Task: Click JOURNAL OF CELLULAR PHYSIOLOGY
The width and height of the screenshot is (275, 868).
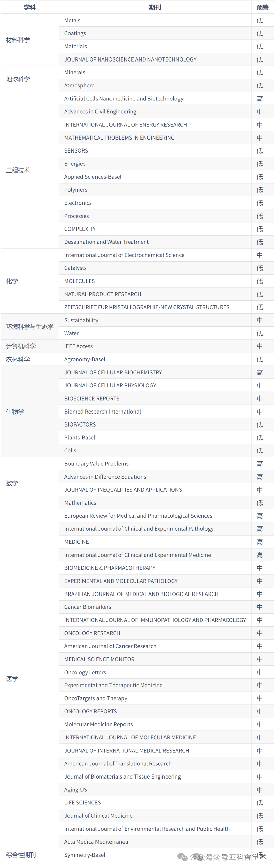Action: point(110,386)
